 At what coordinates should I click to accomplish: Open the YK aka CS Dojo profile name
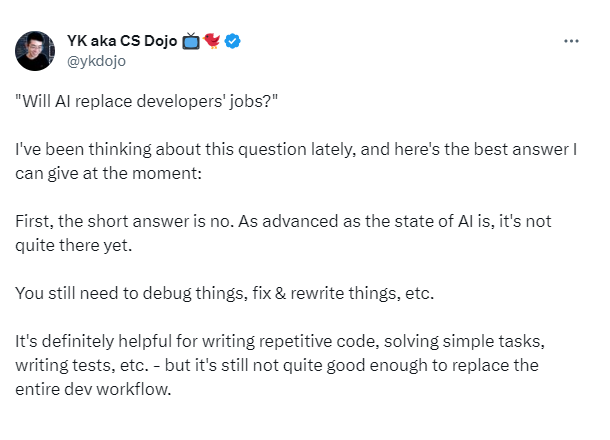pyautogui.click(x=122, y=41)
